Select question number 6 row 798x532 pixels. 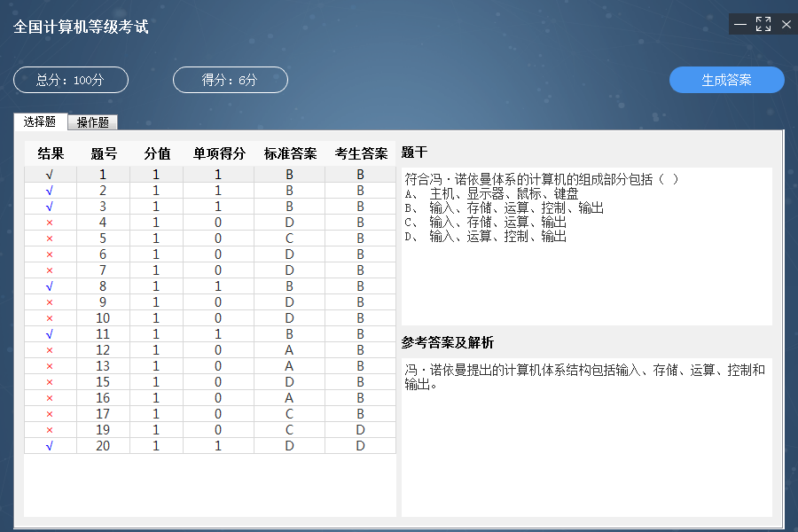click(x=209, y=254)
